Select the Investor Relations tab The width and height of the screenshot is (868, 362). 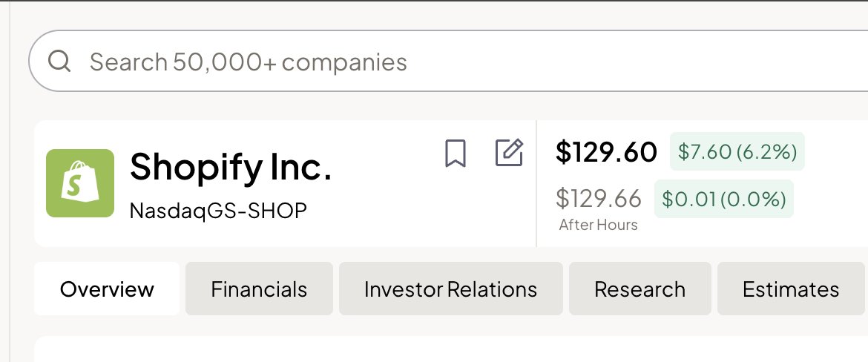[450, 289]
